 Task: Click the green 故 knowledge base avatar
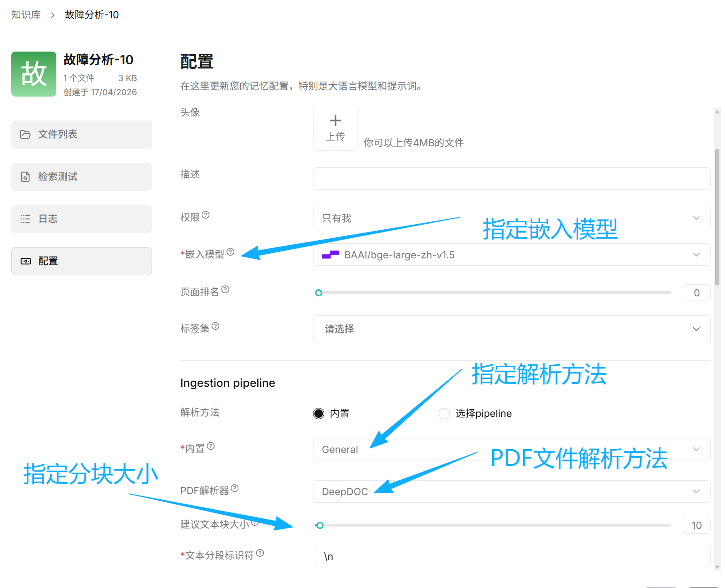tap(34, 74)
